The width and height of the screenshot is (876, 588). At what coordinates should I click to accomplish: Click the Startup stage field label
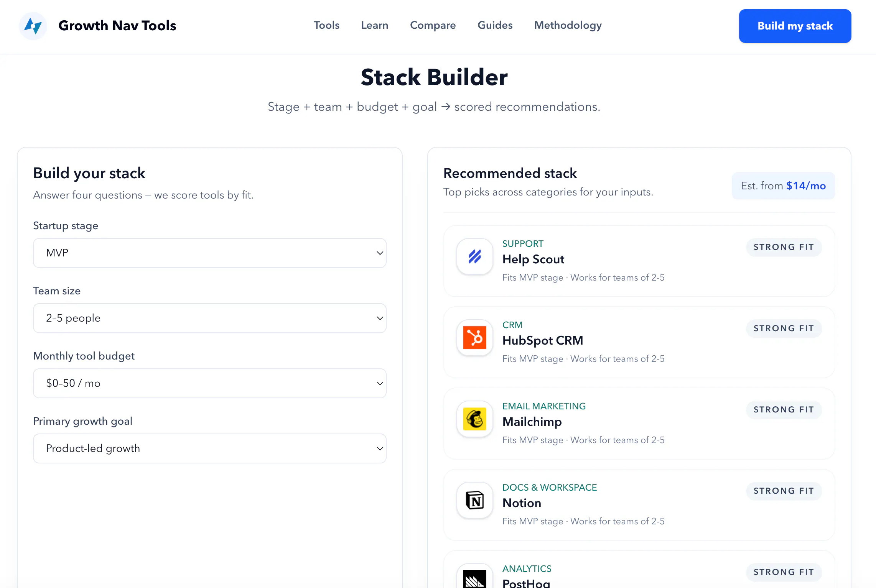tap(66, 226)
